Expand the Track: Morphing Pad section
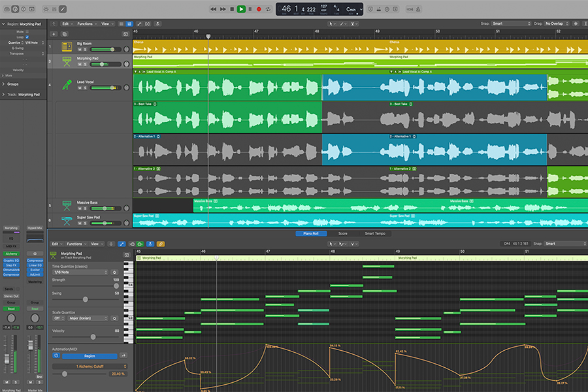Viewport: 588px width, 392px height. (x=3, y=95)
